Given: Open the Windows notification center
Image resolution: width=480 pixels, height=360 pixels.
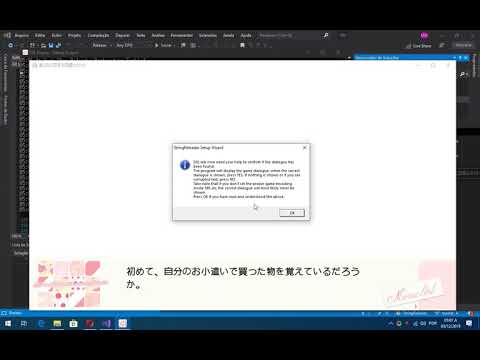Looking at the screenshot, I should [469, 323].
